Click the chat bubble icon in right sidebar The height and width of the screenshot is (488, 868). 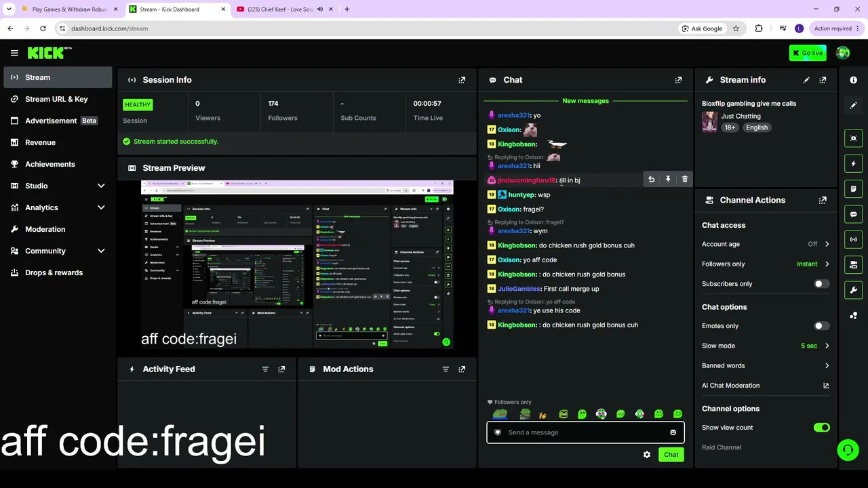point(853,214)
